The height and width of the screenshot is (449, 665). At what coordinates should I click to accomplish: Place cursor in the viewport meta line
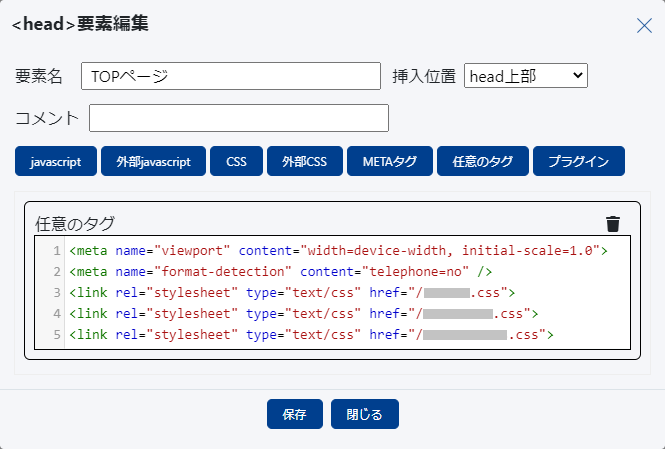[x=338, y=250]
